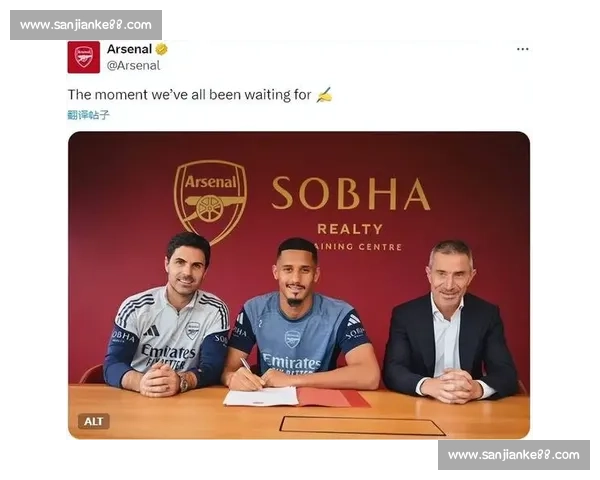
Task: Click the @Arsenal handle
Action: coord(133,66)
